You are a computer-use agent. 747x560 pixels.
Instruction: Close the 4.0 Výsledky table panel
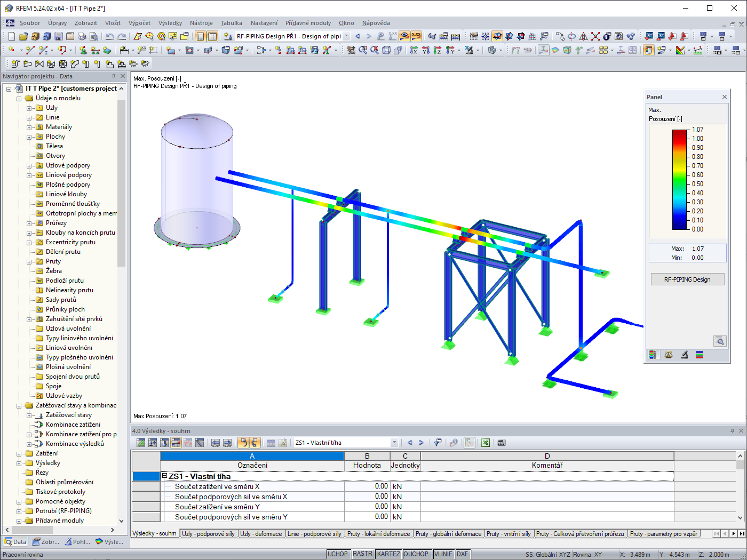pyautogui.click(x=741, y=430)
